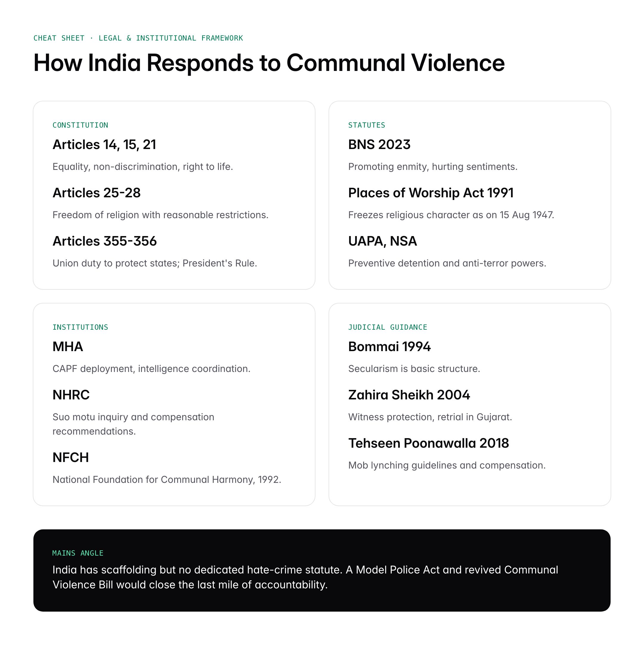Select the INSTITUTIONS section label

tap(80, 327)
